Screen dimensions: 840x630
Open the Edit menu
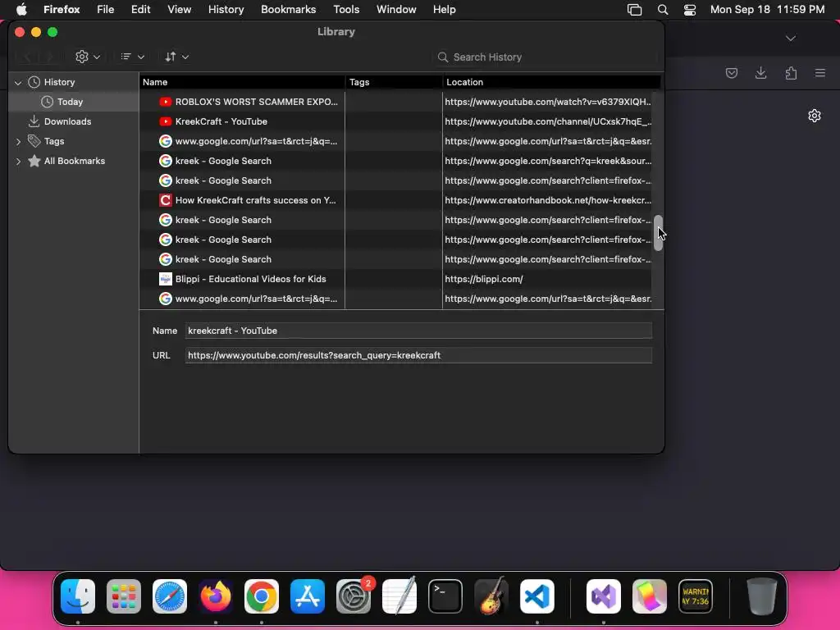tap(141, 10)
